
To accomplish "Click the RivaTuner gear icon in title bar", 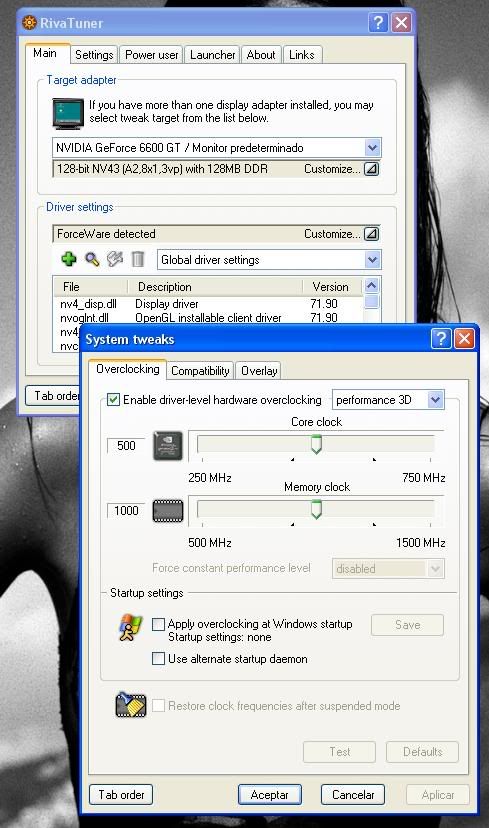I will [30, 23].
